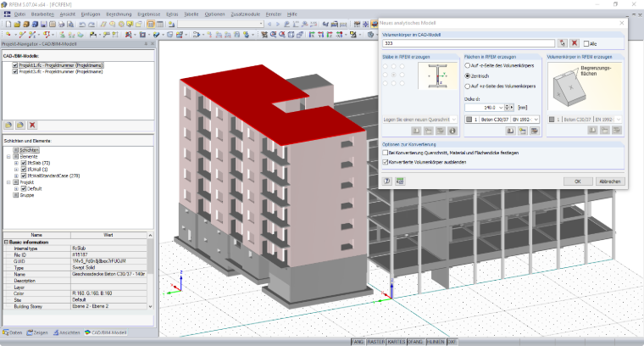Click the New file icon in the toolbar

(x=8, y=25)
